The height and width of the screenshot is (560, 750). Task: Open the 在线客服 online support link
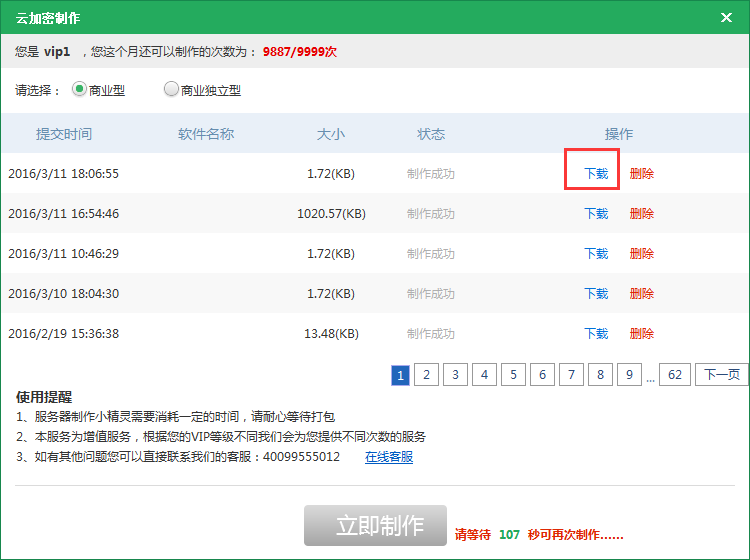[389, 457]
